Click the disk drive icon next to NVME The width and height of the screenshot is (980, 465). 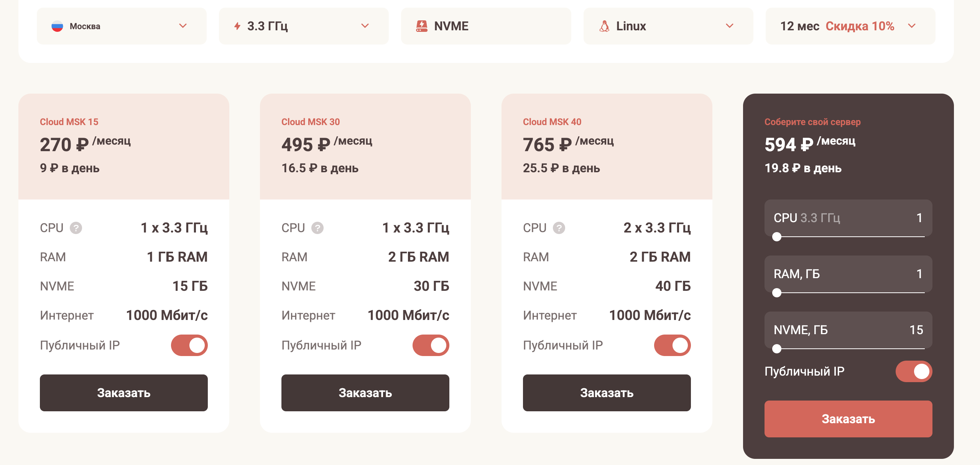coord(422,26)
